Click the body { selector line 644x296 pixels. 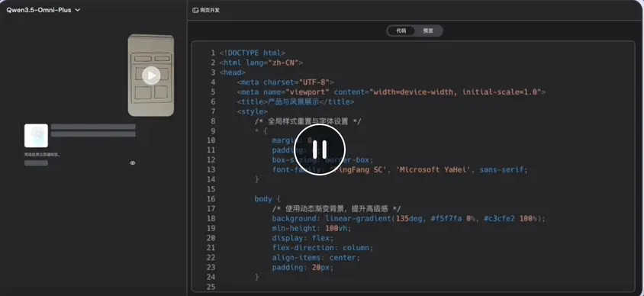tap(267, 199)
